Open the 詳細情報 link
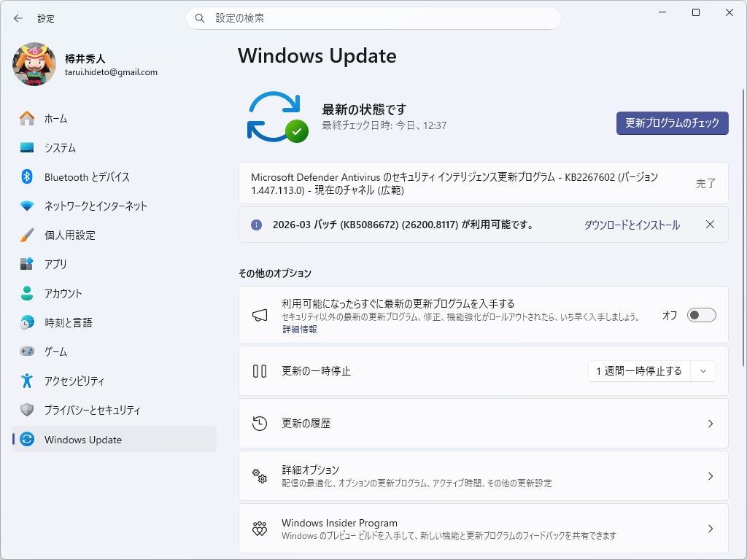 coord(299,329)
